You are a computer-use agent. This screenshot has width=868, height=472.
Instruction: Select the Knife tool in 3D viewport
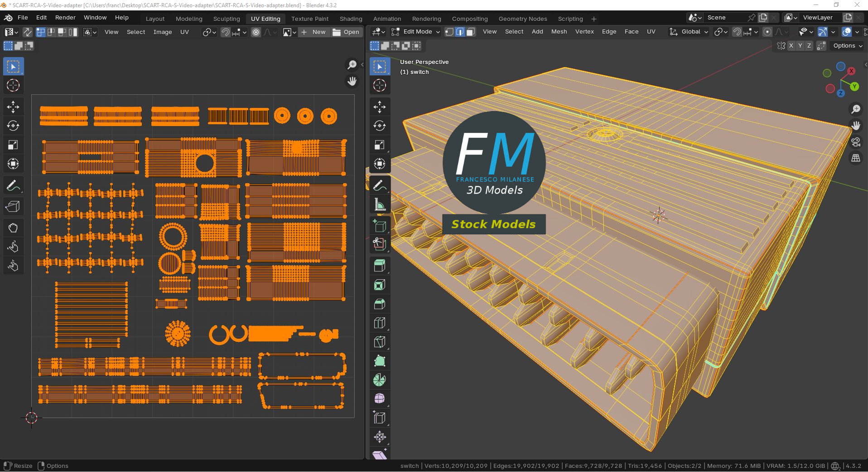click(x=380, y=342)
